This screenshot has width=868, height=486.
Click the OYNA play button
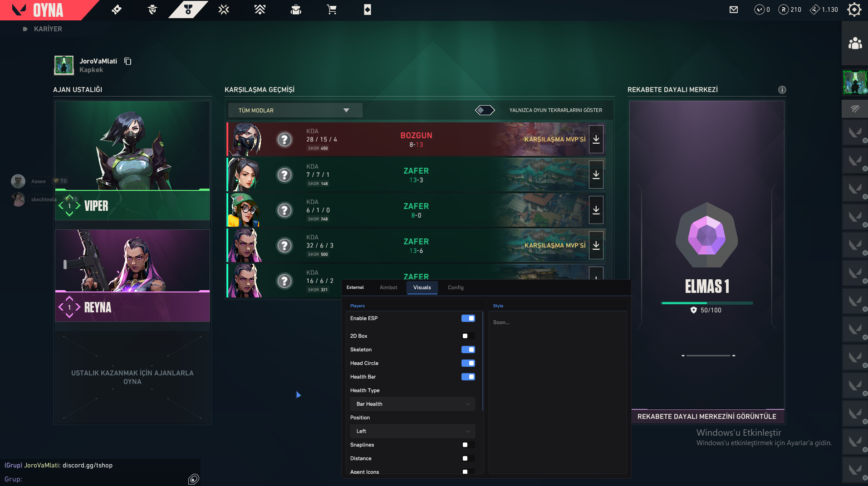tap(48, 10)
